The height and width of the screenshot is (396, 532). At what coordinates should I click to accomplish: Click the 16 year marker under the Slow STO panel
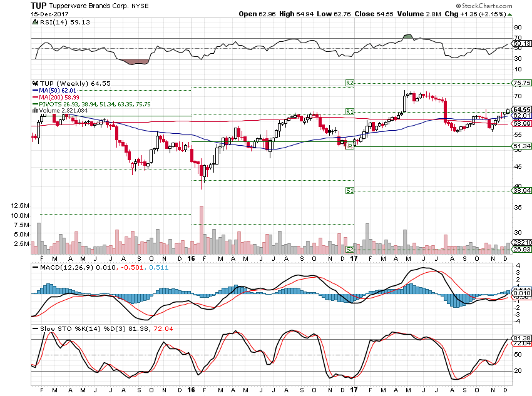[x=192, y=390]
